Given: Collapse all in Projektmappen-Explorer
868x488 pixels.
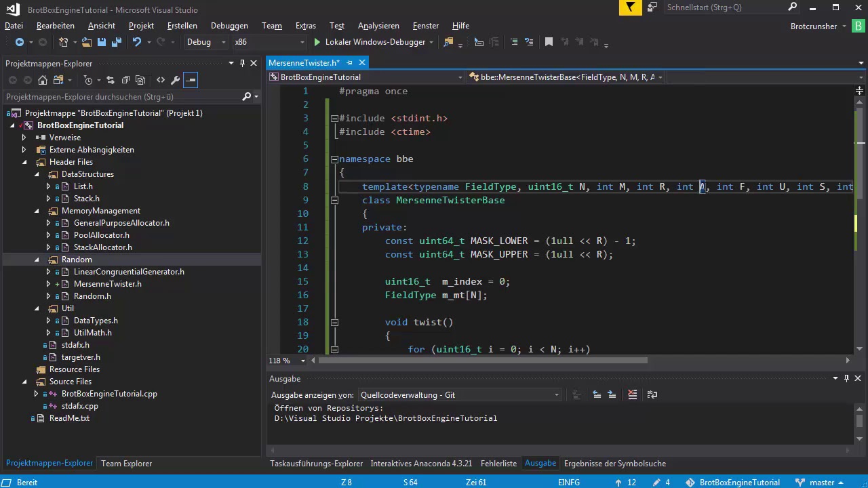Looking at the screenshot, I should (125, 80).
